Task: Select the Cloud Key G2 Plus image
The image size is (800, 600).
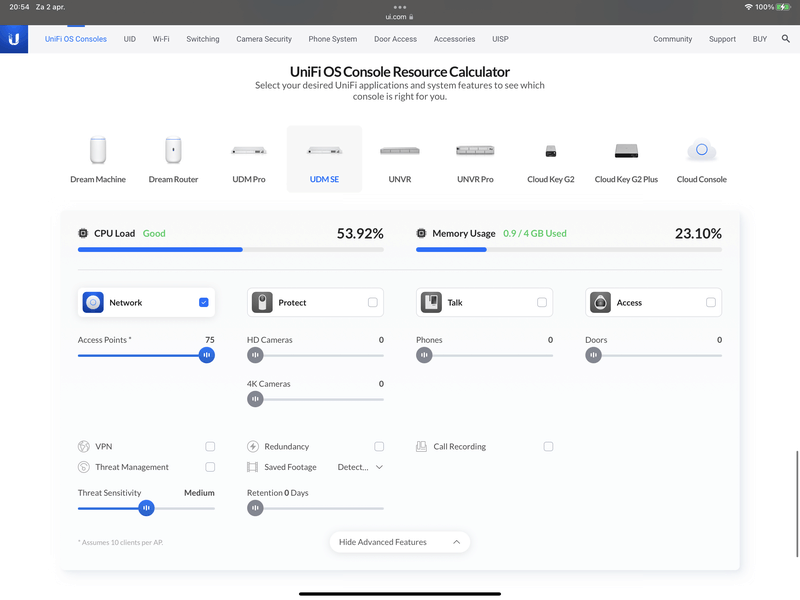Action: pos(627,151)
